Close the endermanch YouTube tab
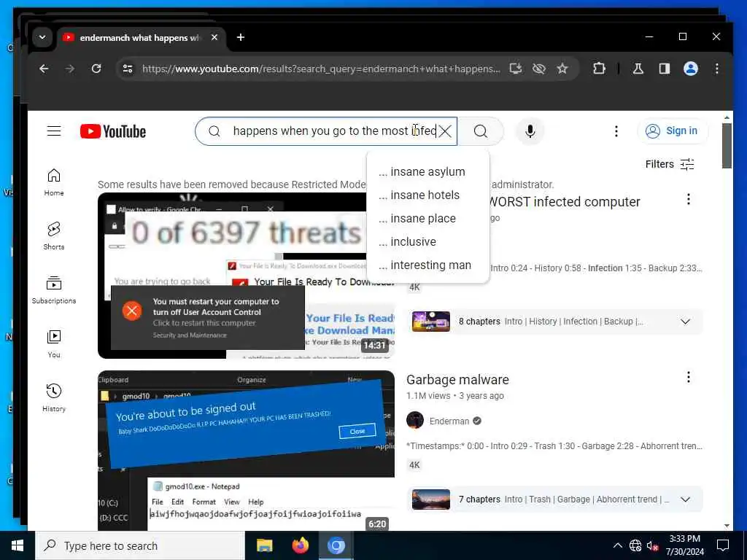Viewport: 747px width, 560px height. 214,37
